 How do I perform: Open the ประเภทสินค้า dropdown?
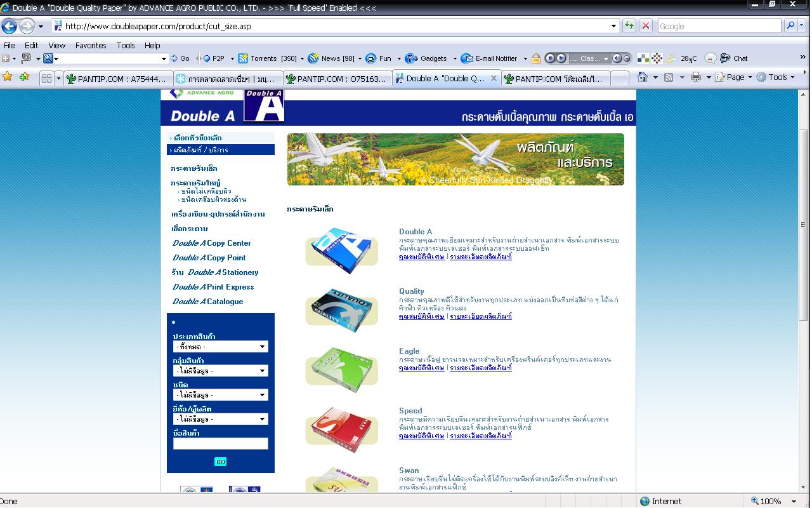pyautogui.click(x=220, y=347)
